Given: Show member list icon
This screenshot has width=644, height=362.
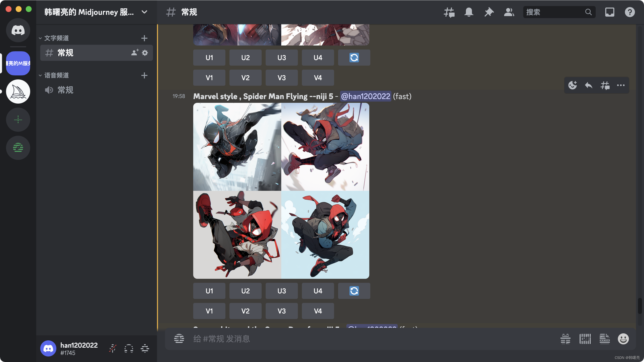Looking at the screenshot, I should (509, 12).
